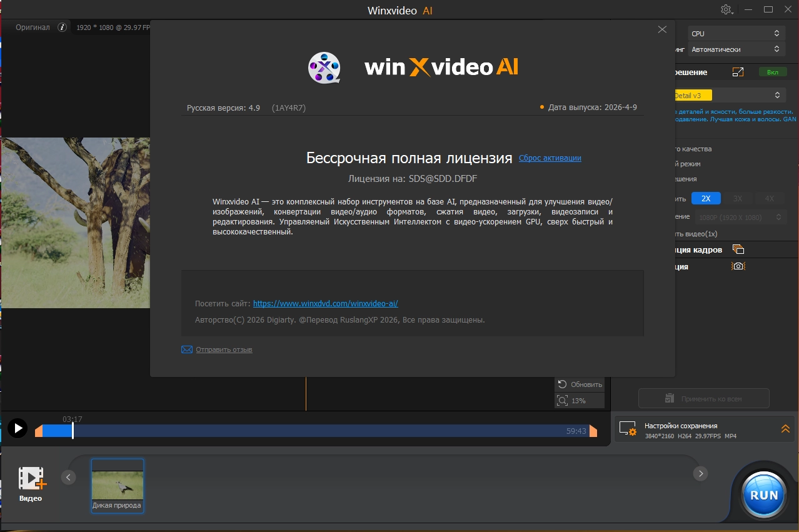Click the white playhead at 03:17
Screen dimensions: 799x532
point(73,430)
